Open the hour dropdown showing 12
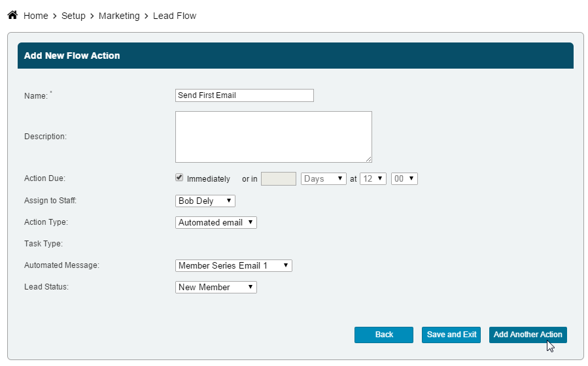Viewport: 588px width, 366px height. tap(373, 178)
